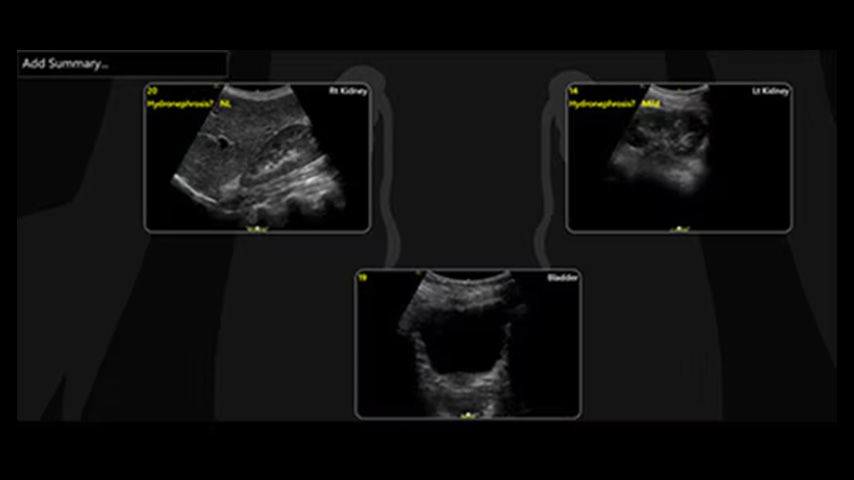Click the Lt Kidney label text
This screenshot has height=480, width=854.
coord(770,91)
